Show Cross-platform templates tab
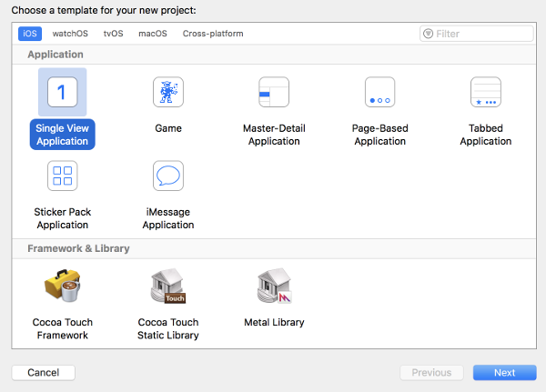 click(213, 34)
